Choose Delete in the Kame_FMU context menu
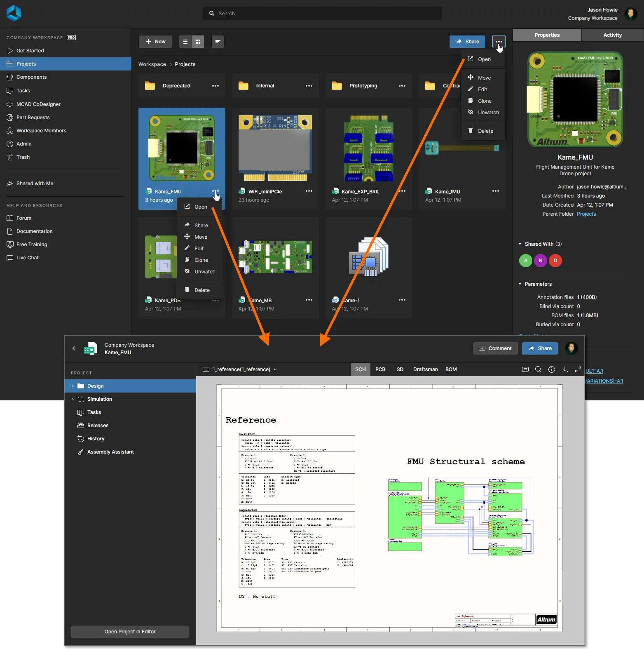 point(199,290)
